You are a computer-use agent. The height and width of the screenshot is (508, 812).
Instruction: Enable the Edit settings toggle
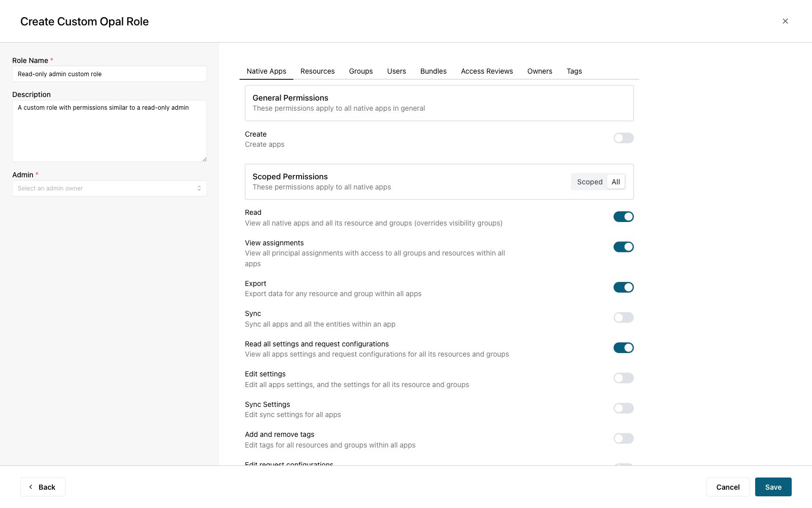click(x=623, y=378)
